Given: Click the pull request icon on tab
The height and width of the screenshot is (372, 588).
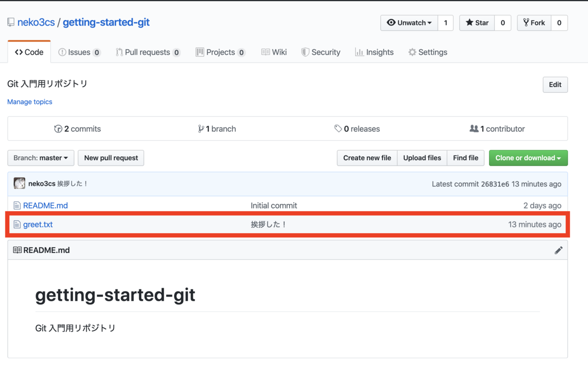Looking at the screenshot, I should (x=119, y=52).
